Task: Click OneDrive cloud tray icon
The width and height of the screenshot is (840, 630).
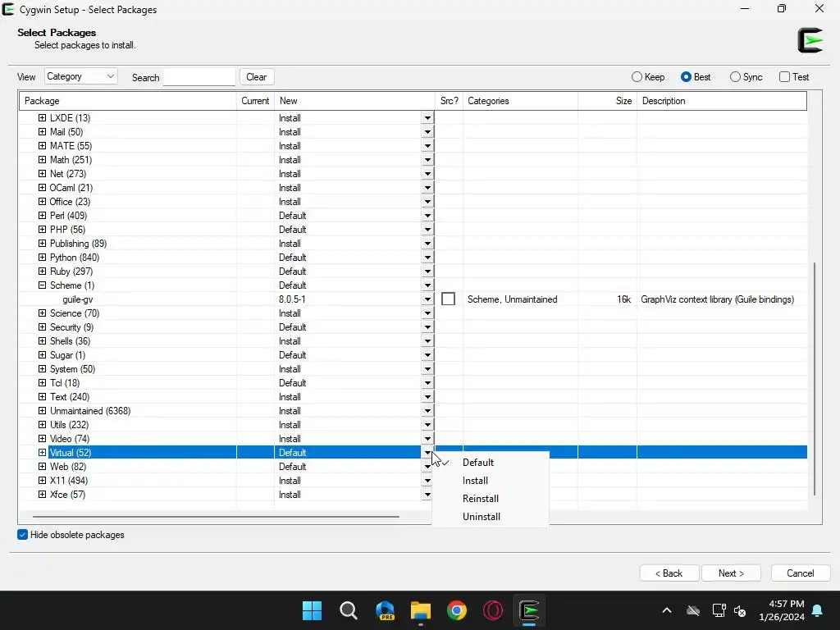Action: coord(693,610)
